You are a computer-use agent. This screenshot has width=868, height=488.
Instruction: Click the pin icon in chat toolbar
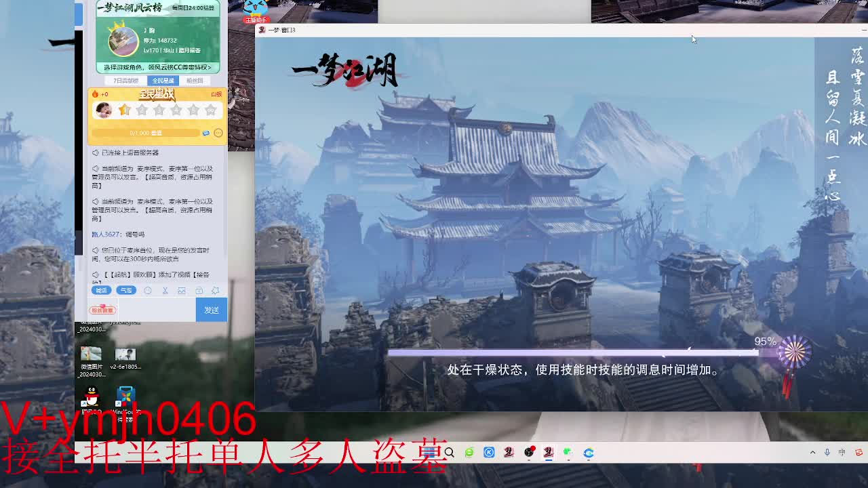tap(215, 290)
